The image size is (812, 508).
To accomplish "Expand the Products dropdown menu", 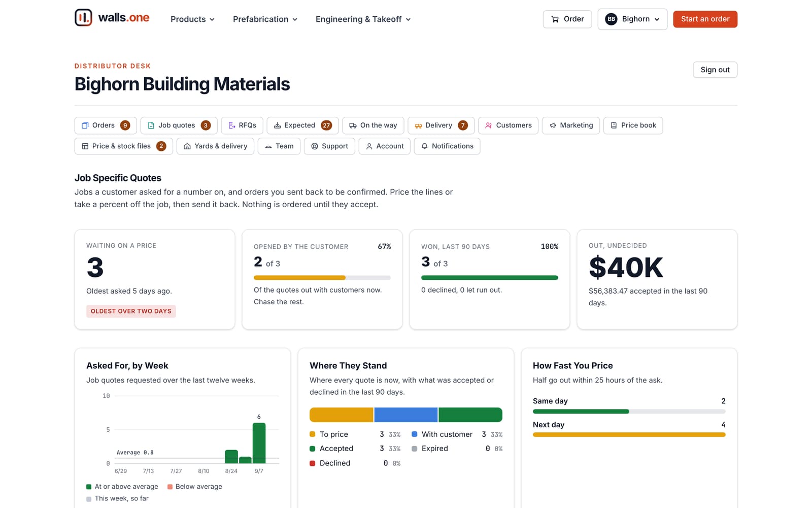I will click(x=192, y=19).
